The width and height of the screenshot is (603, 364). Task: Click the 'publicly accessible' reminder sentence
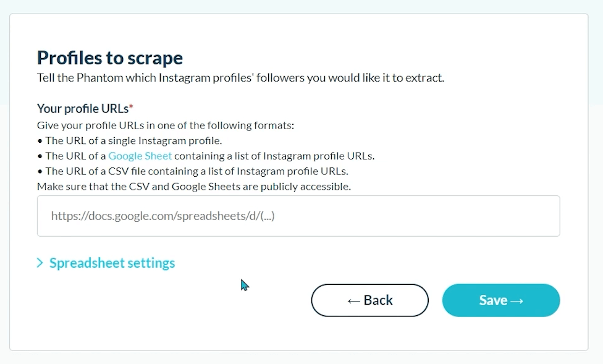coord(194,187)
